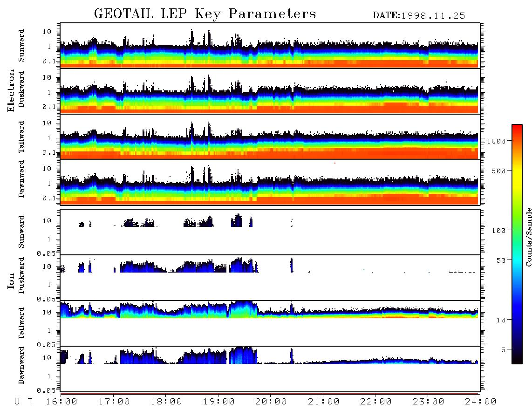Select the "16:00" time tick label

(x=62, y=402)
